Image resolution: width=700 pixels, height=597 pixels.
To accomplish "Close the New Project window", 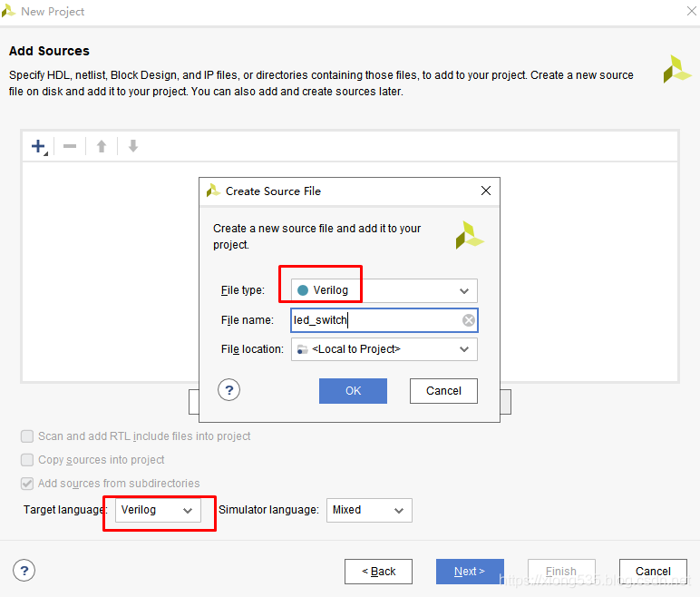I will click(x=692, y=11).
